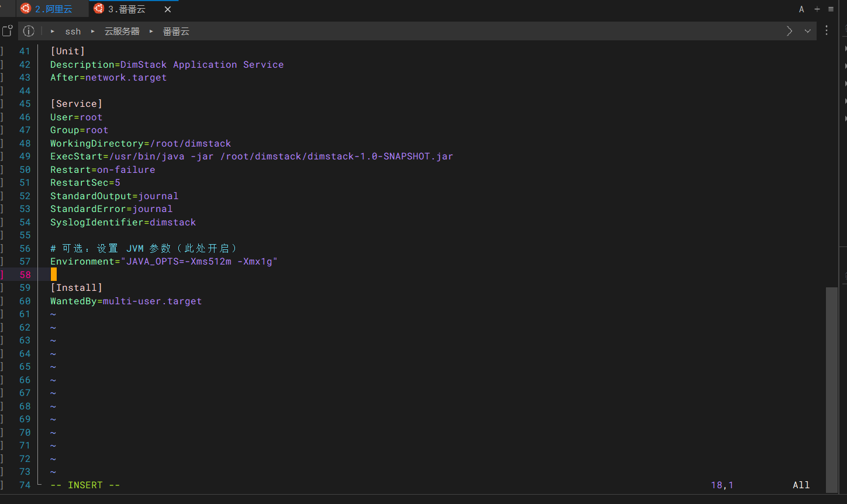847x504 pixels.
Task: Add a new tab with plus icon
Action: point(817,9)
